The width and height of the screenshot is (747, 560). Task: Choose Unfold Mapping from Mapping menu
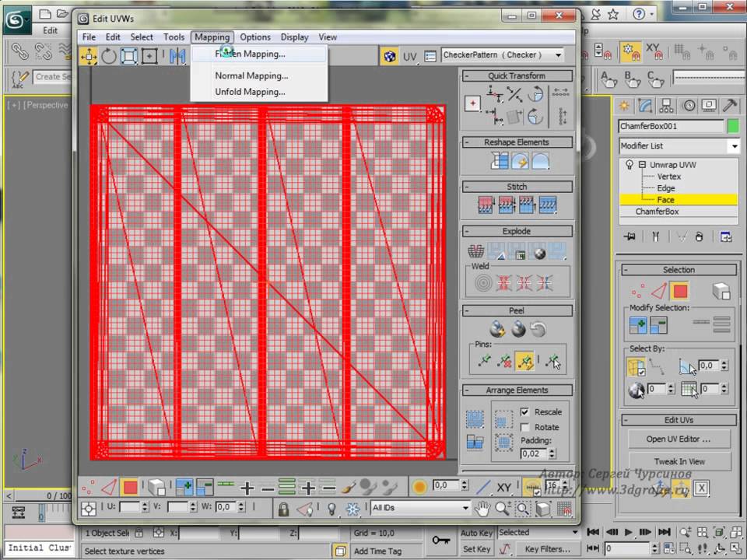(x=250, y=92)
